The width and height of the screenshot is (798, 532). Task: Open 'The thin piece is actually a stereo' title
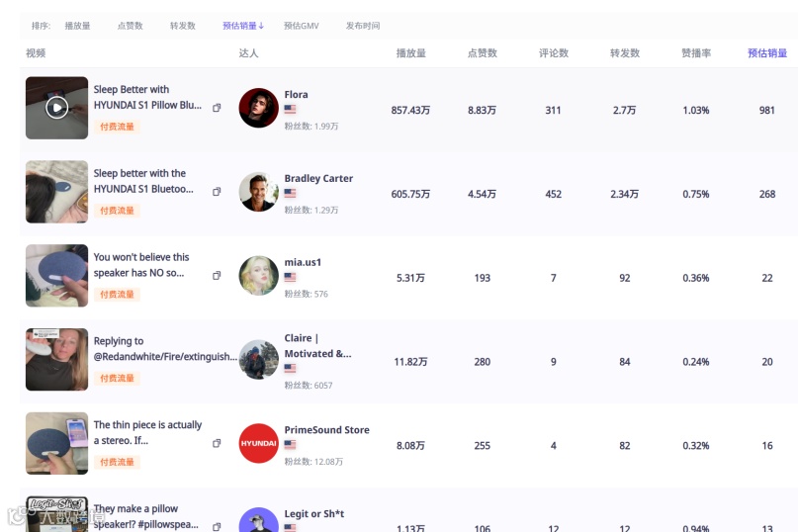147,433
